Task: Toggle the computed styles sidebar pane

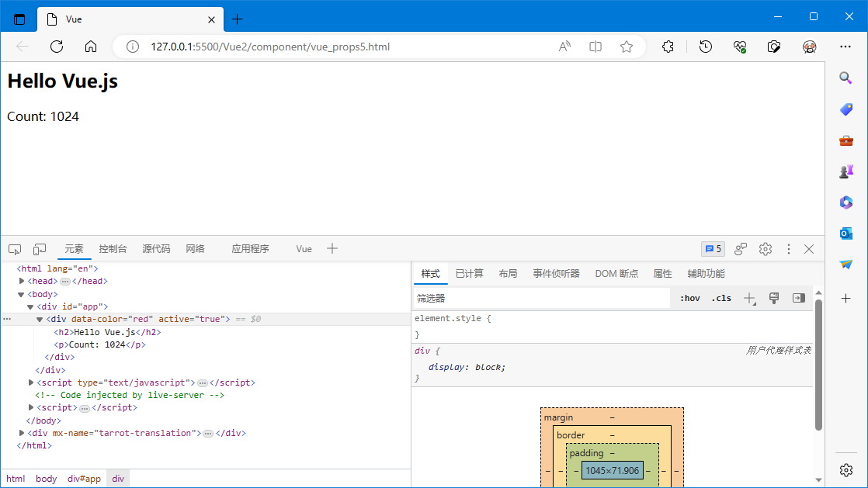Action: 798,298
